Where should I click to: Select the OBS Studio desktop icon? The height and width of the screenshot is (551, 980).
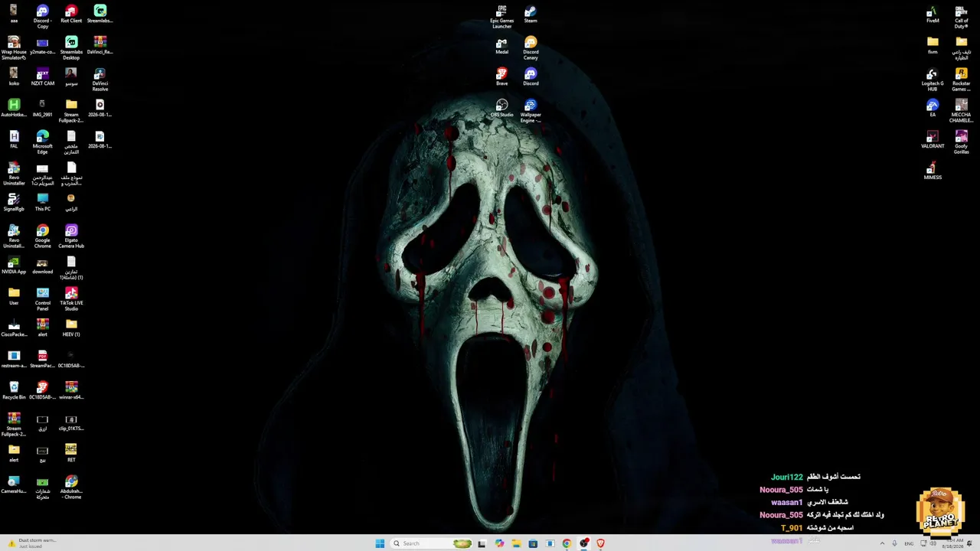point(502,108)
